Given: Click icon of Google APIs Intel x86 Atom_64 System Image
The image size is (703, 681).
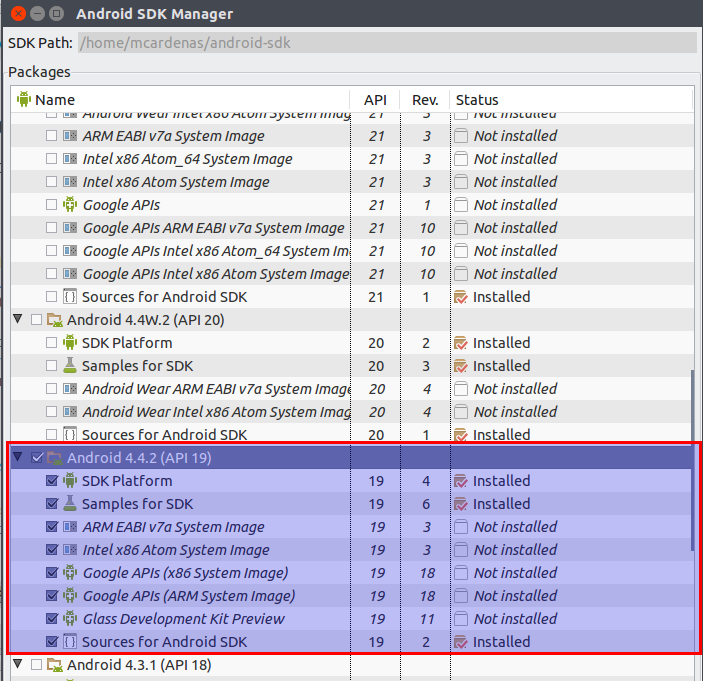Looking at the screenshot, I should pos(70,250).
